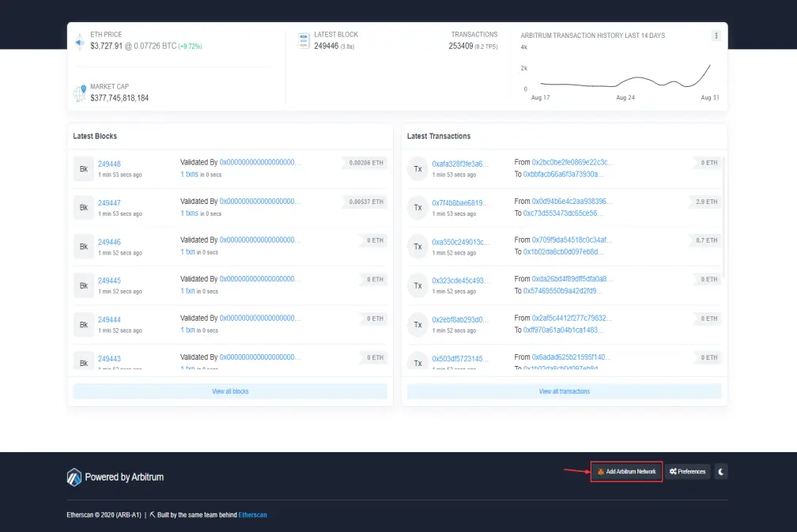
Task: Click Bk icon for block 249446
Action: coord(83,247)
